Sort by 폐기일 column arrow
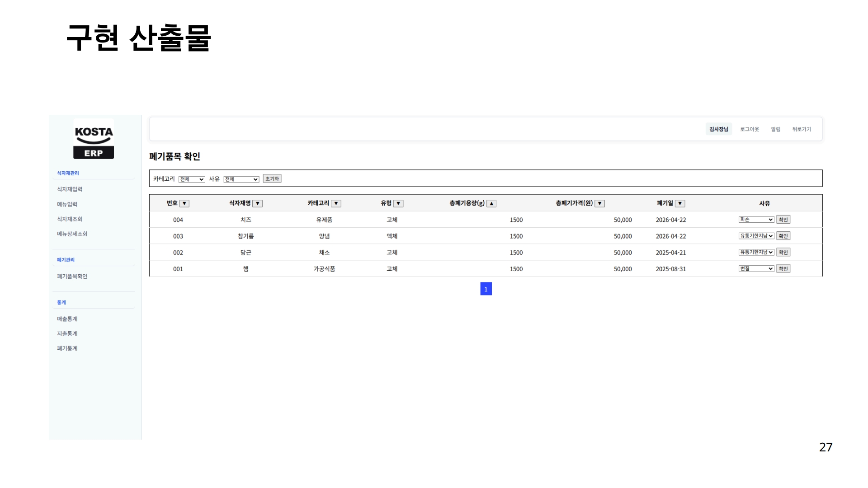The image size is (868, 488). tap(680, 204)
